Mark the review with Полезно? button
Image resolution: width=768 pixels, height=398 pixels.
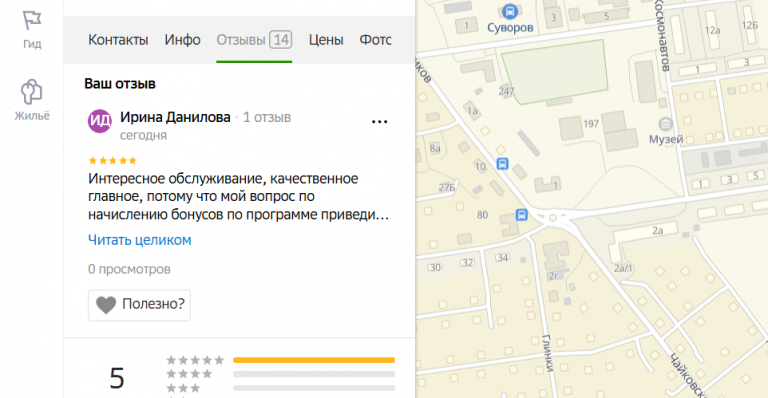click(x=140, y=305)
